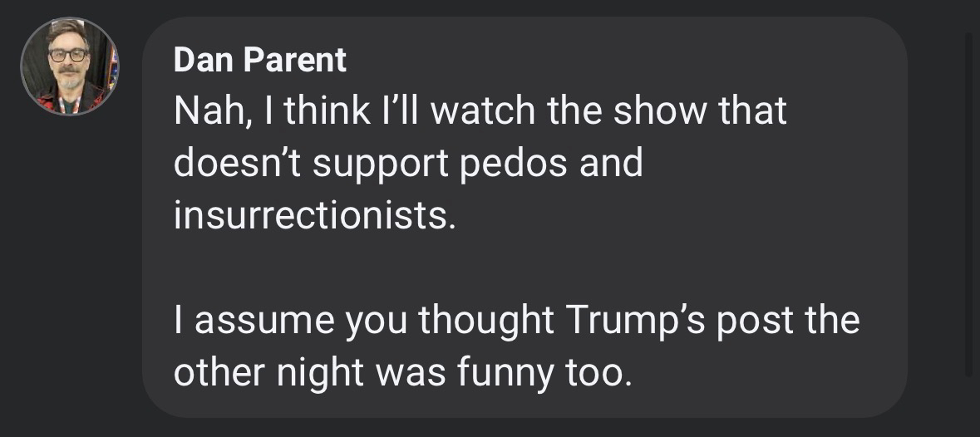
Task: Click the word "doesn't" in the comment
Action: click(239, 164)
